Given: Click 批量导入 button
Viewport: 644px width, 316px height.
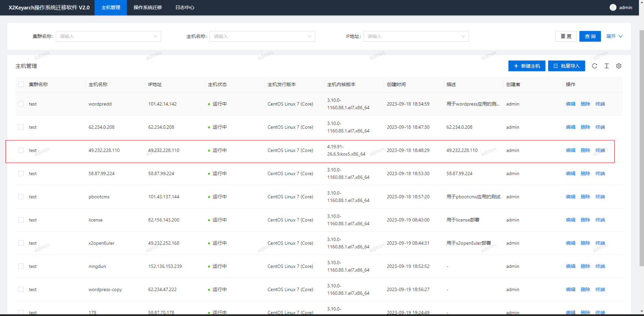Looking at the screenshot, I should (566, 66).
